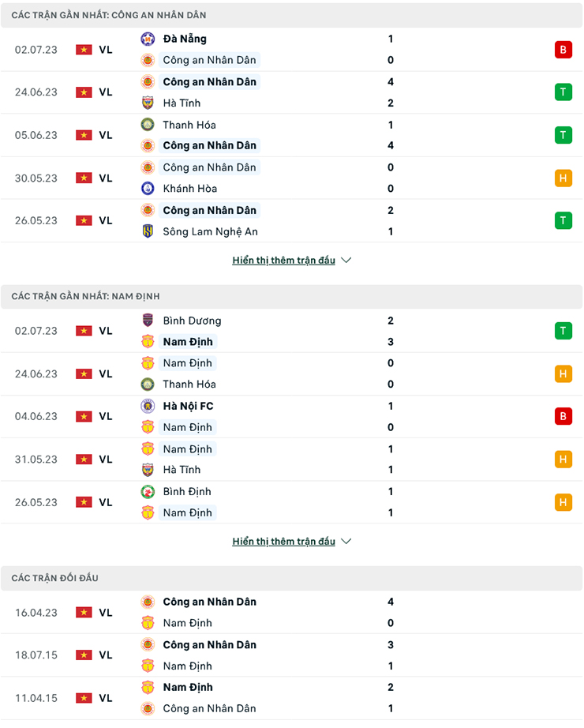Expand more matches for Nam Định
The height and width of the screenshot is (728, 584).
283,542
